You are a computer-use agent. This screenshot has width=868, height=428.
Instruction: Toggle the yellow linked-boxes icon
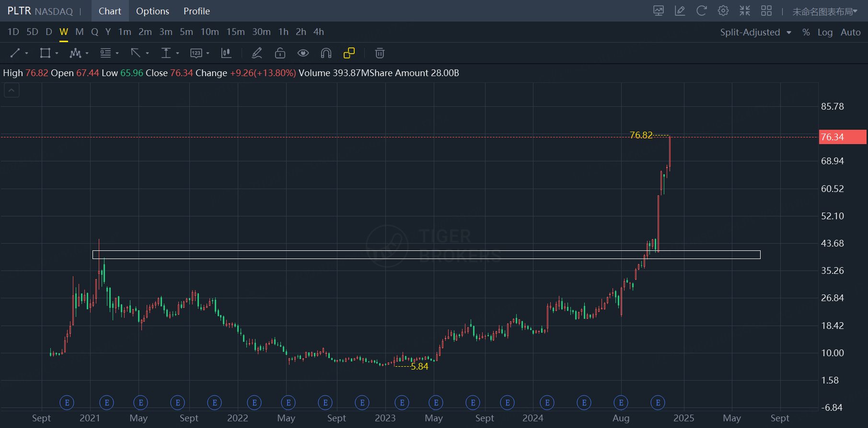(x=349, y=53)
